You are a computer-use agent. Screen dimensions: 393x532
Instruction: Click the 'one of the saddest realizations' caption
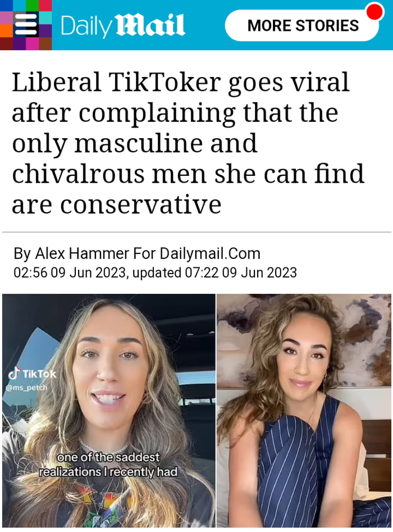[x=108, y=465]
